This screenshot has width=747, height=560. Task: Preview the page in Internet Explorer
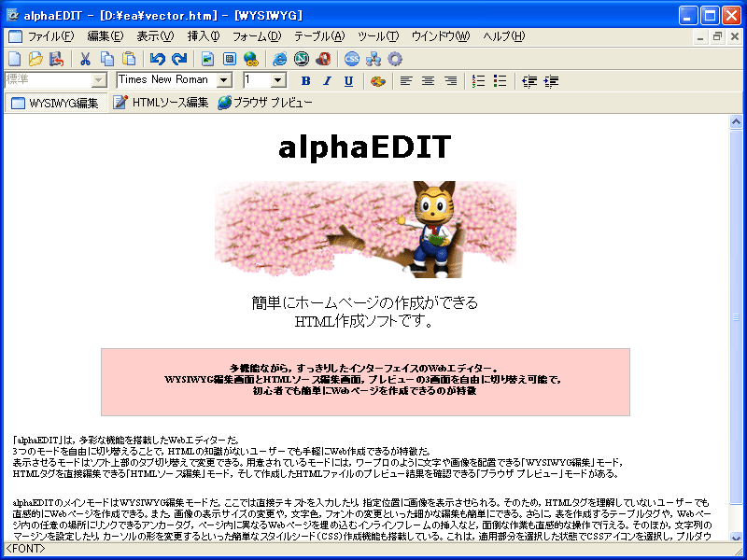[x=279, y=59]
